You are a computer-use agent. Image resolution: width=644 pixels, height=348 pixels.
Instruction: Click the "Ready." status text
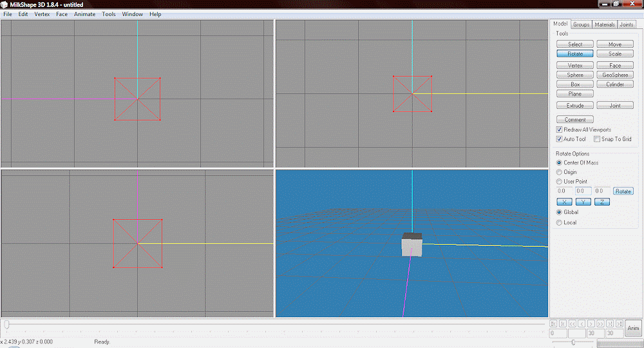pyautogui.click(x=102, y=342)
